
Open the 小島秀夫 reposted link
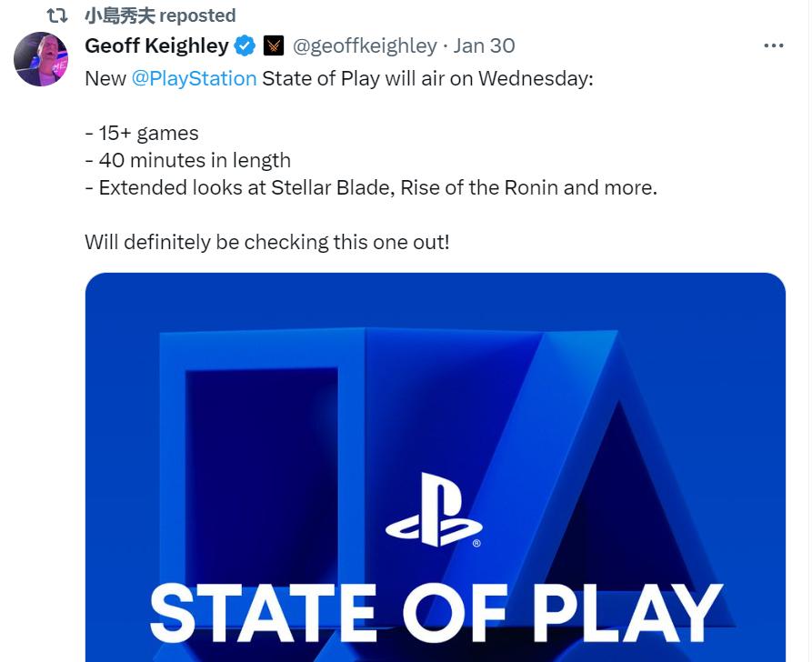[159, 15]
